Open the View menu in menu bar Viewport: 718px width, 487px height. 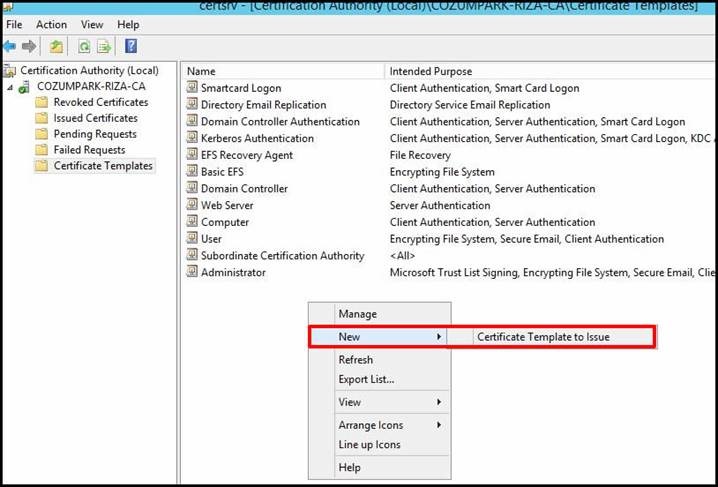[92, 25]
